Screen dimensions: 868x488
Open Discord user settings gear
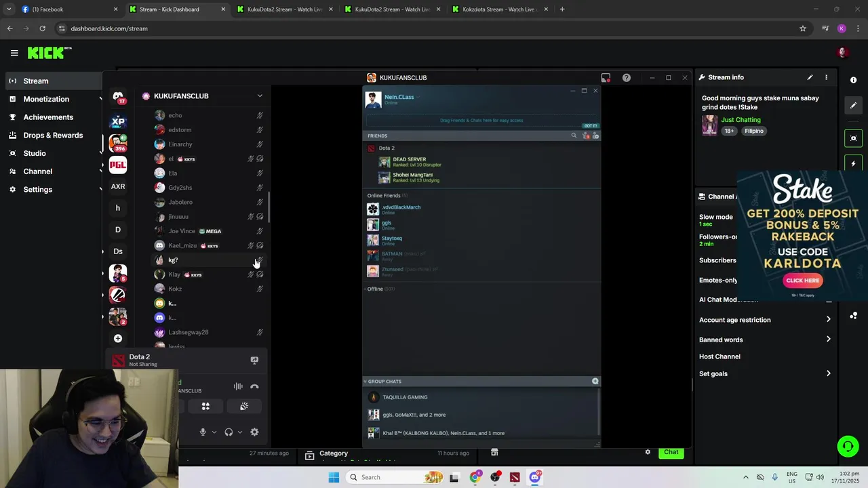tap(254, 432)
